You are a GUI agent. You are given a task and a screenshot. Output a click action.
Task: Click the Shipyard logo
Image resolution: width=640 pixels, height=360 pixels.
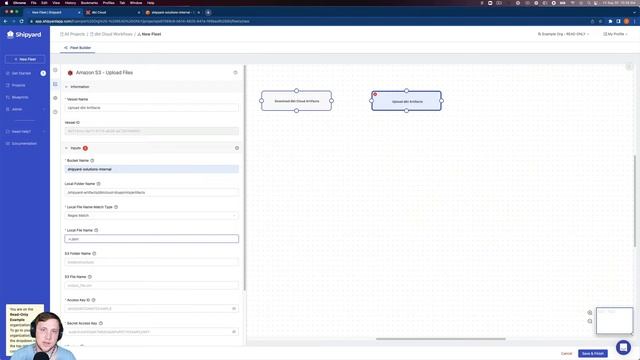click(24, 35)
